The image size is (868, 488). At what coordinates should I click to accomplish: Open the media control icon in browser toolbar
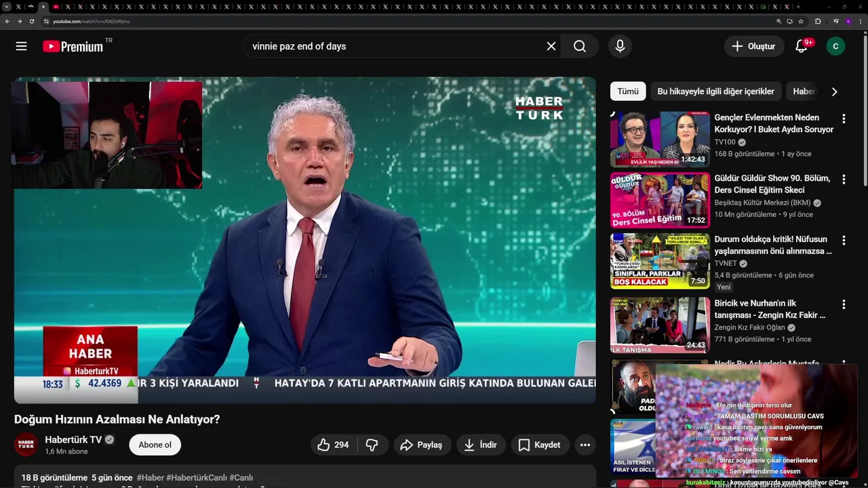[x=836, y=21]
